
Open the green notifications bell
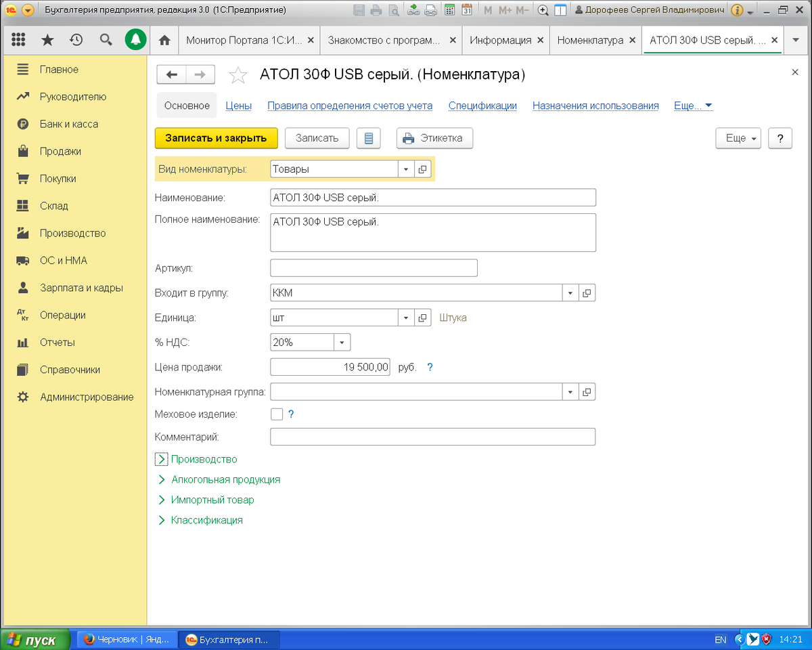(136, 40)
